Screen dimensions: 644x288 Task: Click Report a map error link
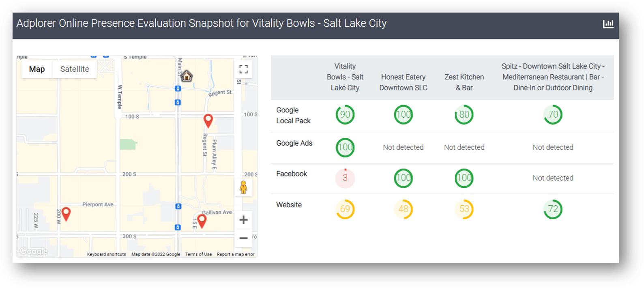click(x=236, y=254)
